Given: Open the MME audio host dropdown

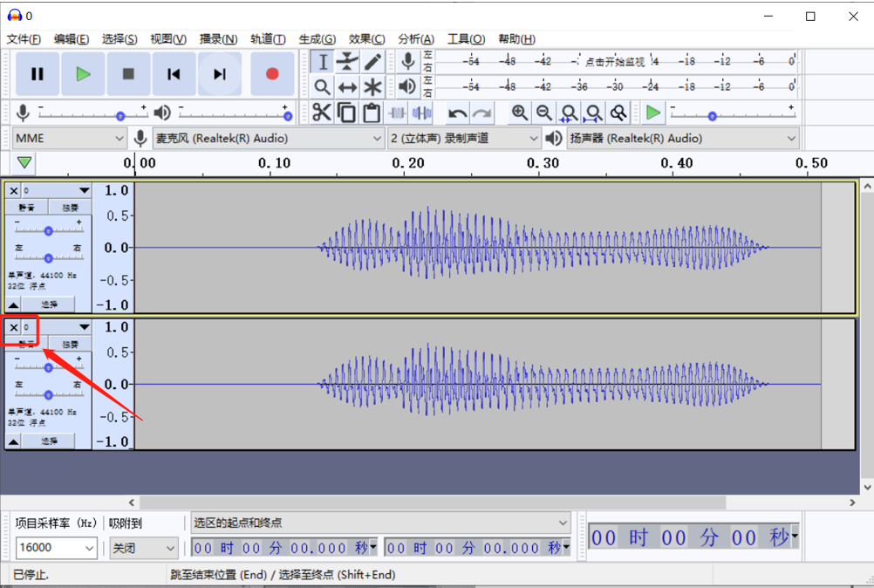Looking at the screenshot, I should click(70, 138).
